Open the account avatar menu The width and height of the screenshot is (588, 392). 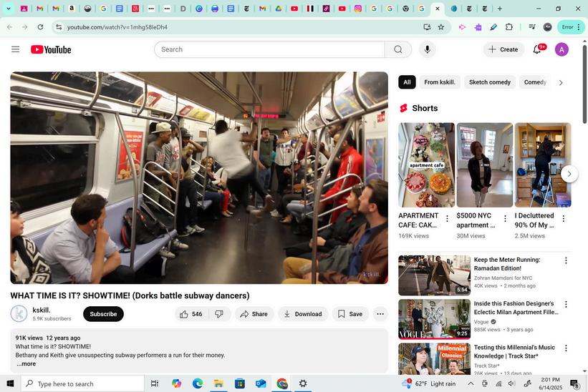coord(562,49)
